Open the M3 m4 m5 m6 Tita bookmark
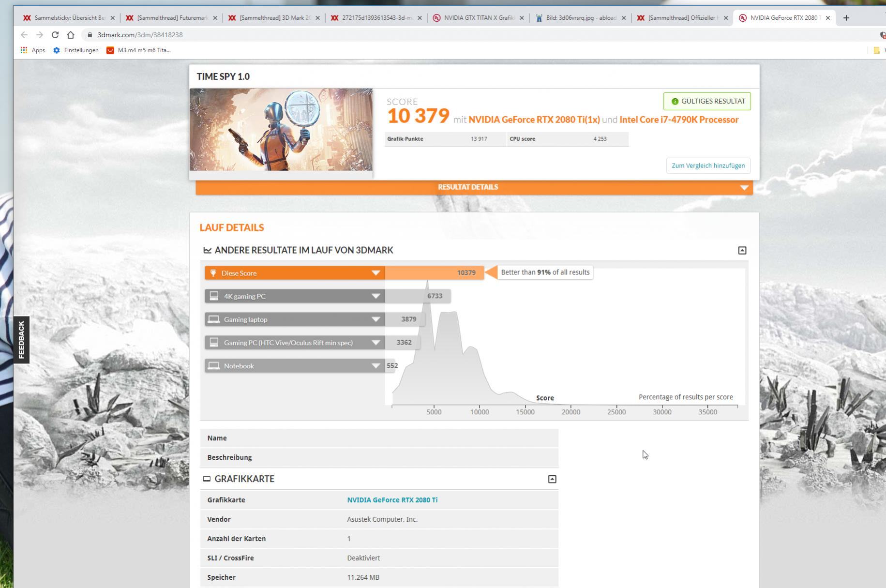 pos(138,50)
